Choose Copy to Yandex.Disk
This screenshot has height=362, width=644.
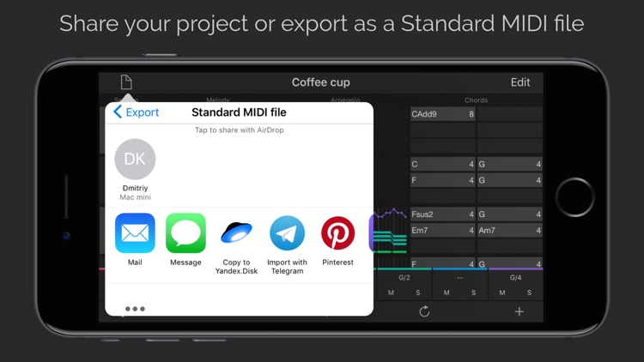click(237, 233)
